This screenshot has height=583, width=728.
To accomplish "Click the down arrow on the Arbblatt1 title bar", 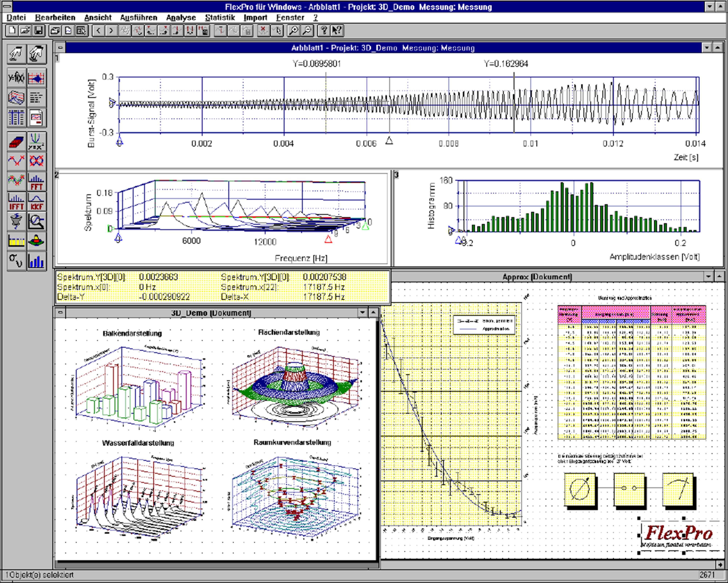I will (x=706, y=48).
